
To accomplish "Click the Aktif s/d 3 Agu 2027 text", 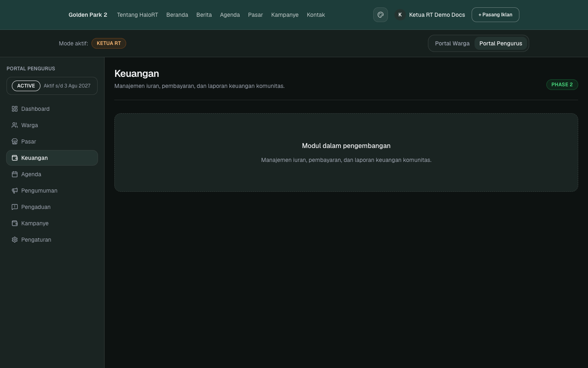I will 67,86.
